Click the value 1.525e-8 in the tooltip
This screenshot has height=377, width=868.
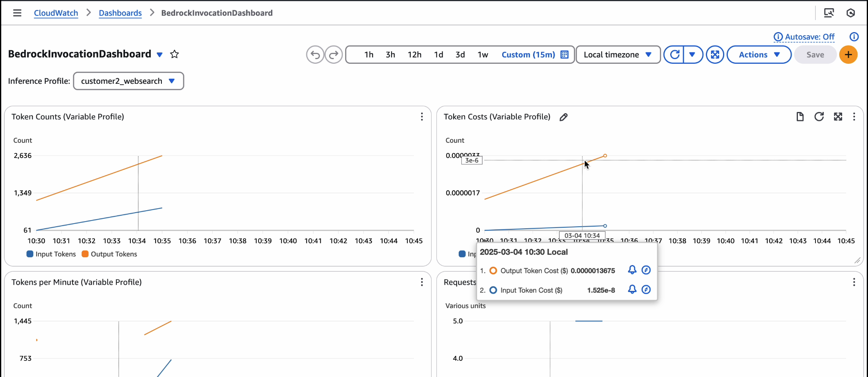coord(601,290)
